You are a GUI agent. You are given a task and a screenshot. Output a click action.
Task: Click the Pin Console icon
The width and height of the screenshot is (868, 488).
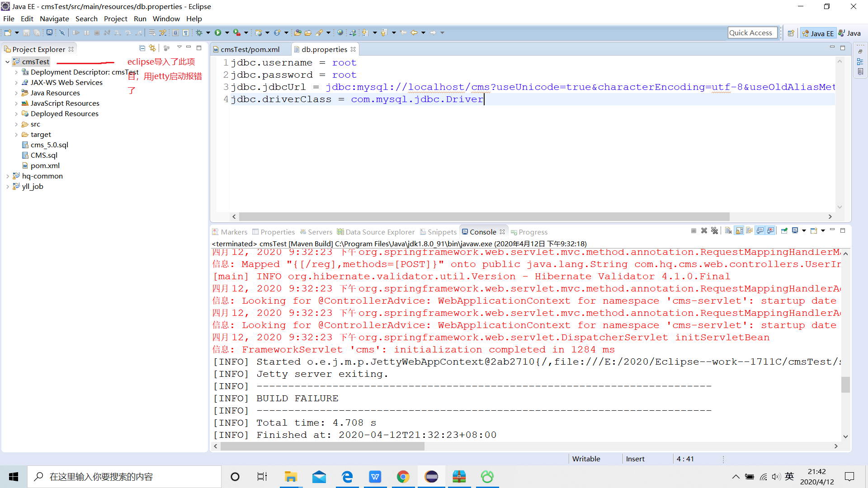(784, 230)
